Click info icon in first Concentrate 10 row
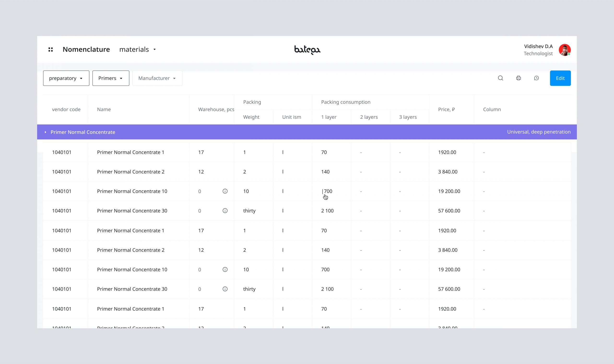This screenshot has width=614, height=364. (225, 191)
